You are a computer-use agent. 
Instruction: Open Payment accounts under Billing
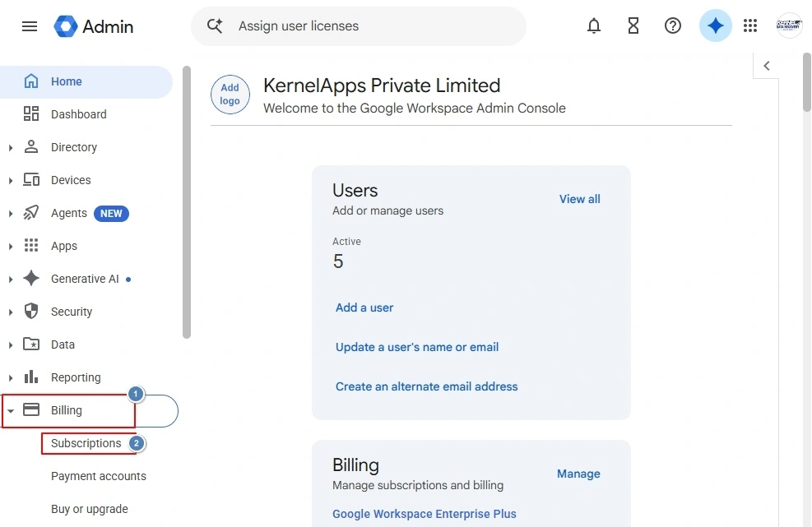click(x=99, y=476)
